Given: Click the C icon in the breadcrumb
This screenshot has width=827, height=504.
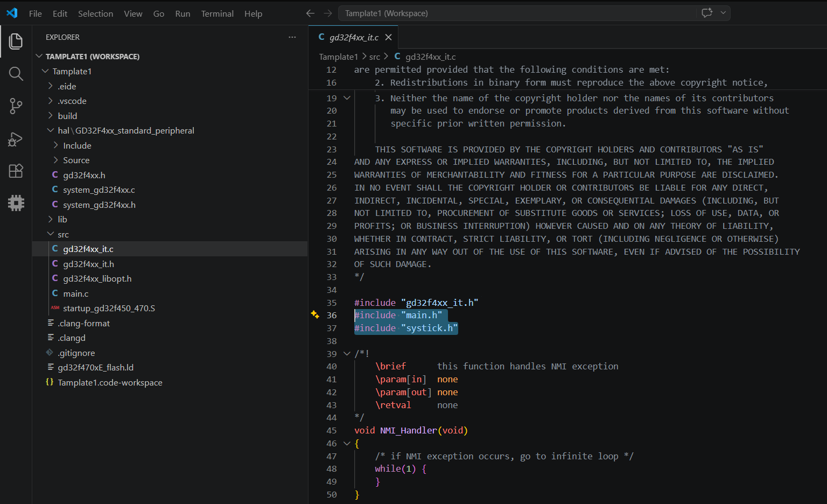Looking at the screenshot, I should click(x=397, y=56).
